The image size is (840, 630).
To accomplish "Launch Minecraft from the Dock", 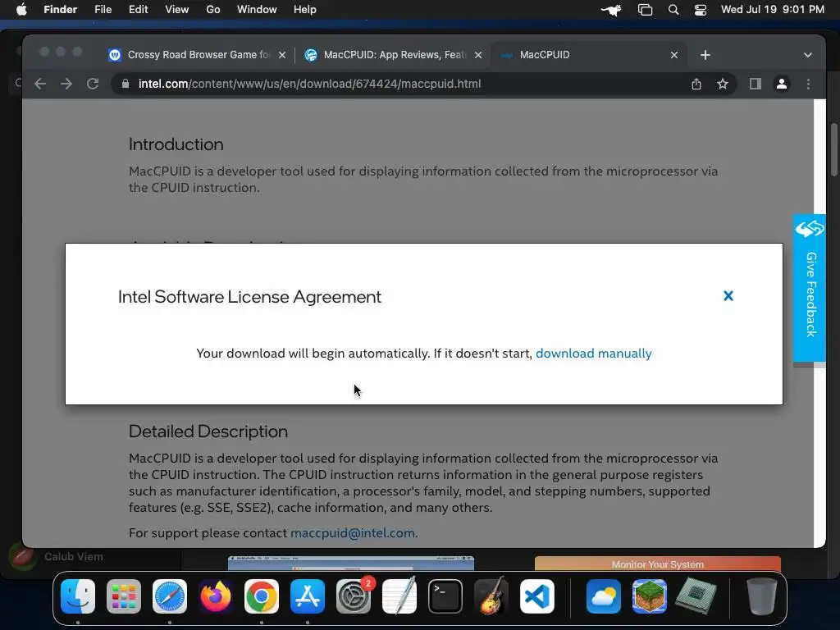I will pyautogui.click(x=650, y=596).
